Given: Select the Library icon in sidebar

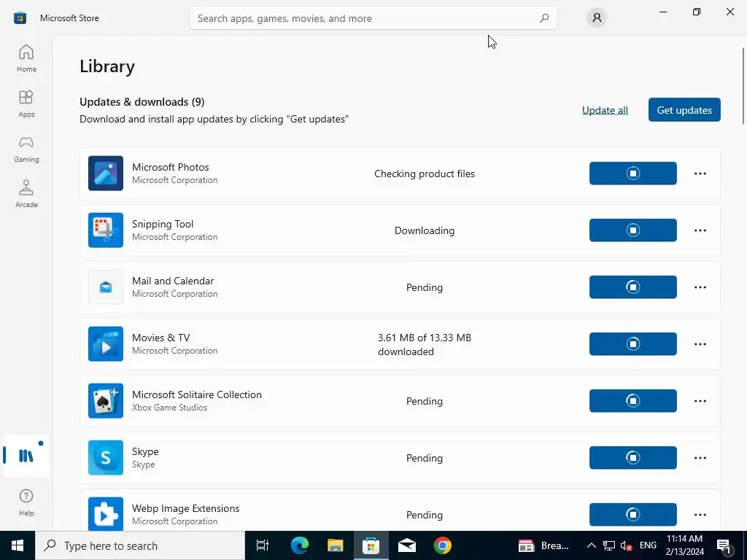Looking at the screenshot, I should [x=26, y=456].
